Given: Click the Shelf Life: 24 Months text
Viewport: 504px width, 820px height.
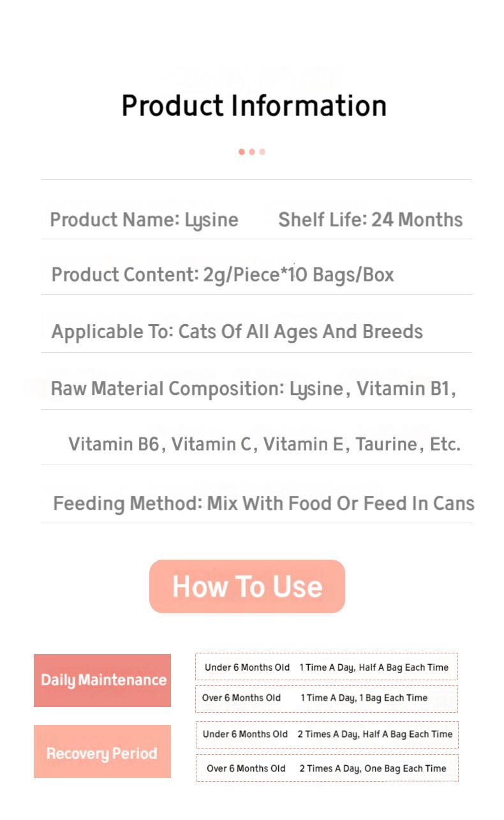Looking at the screenshot, I should (370, 220).
